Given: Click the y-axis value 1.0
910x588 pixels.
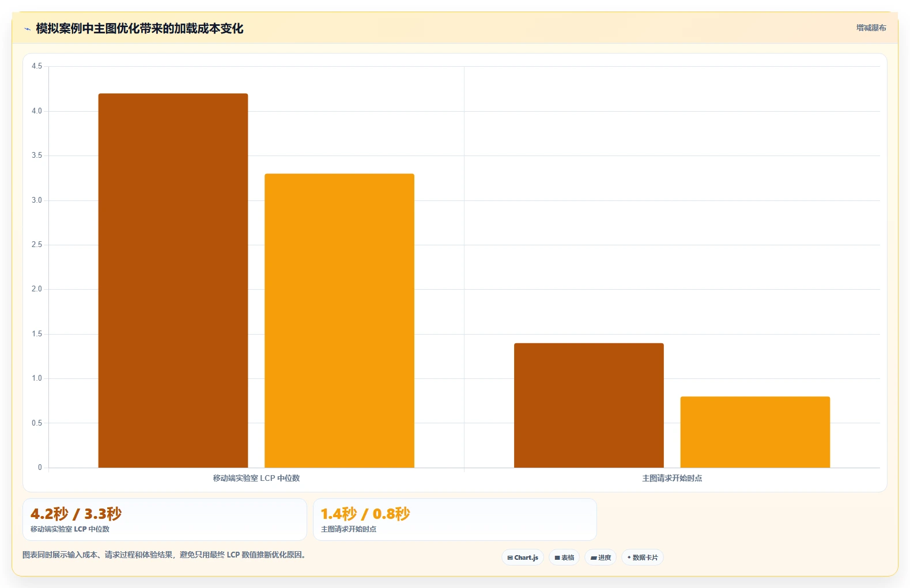Looking at the screenshot, I should click(37, 378).
